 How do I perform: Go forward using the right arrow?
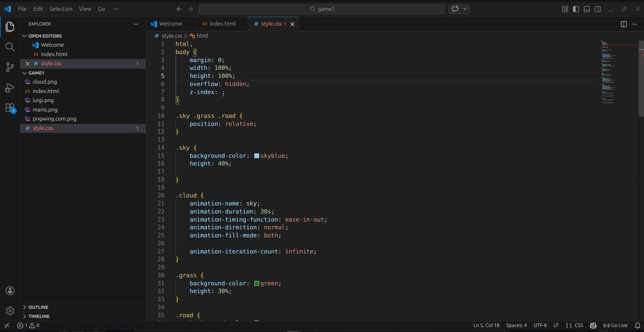pyautogui.click(x=191, y=9)
